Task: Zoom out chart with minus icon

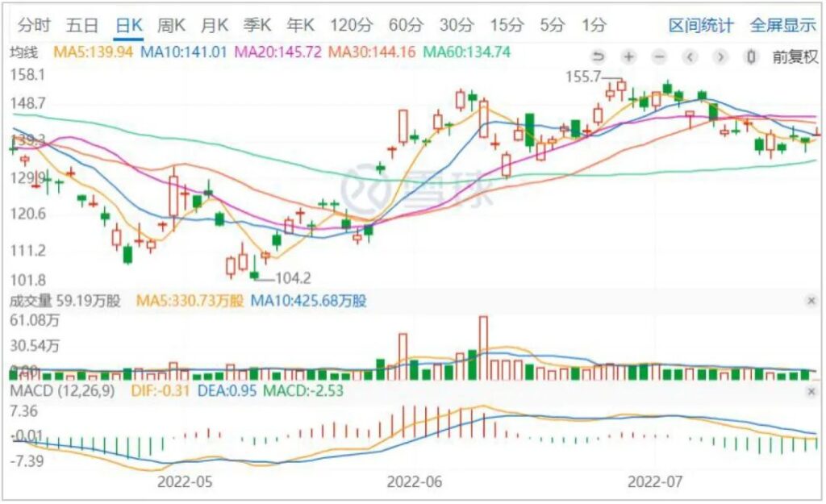Action: (x=659, y=56)
